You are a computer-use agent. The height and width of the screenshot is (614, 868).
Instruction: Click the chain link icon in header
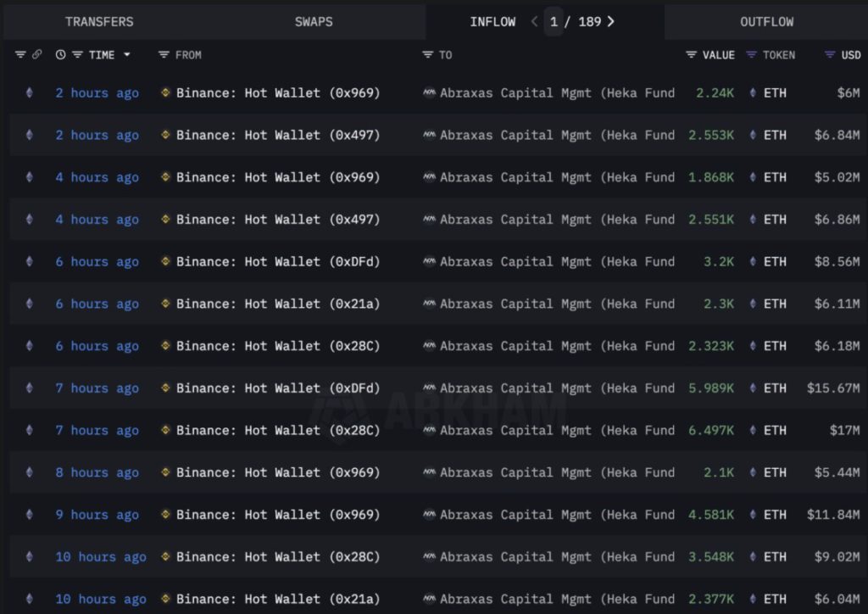pyautogui.click(x=36, y=55)
